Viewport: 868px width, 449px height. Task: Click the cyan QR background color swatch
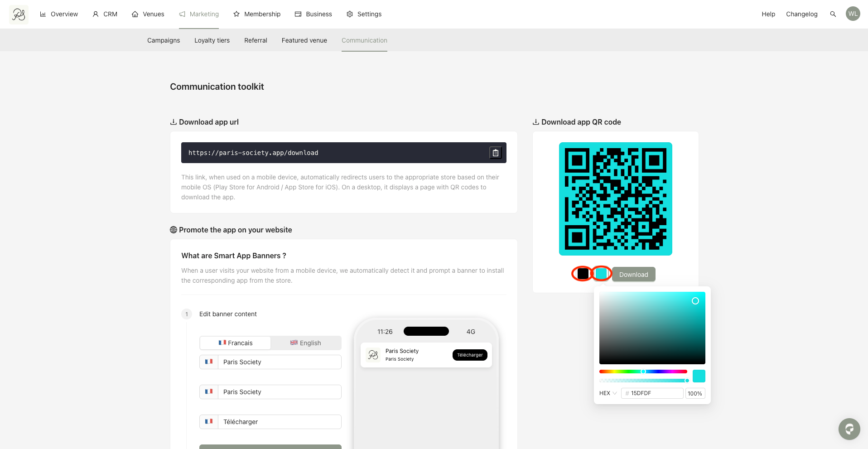pyautogui.click(x=601, y=274)
